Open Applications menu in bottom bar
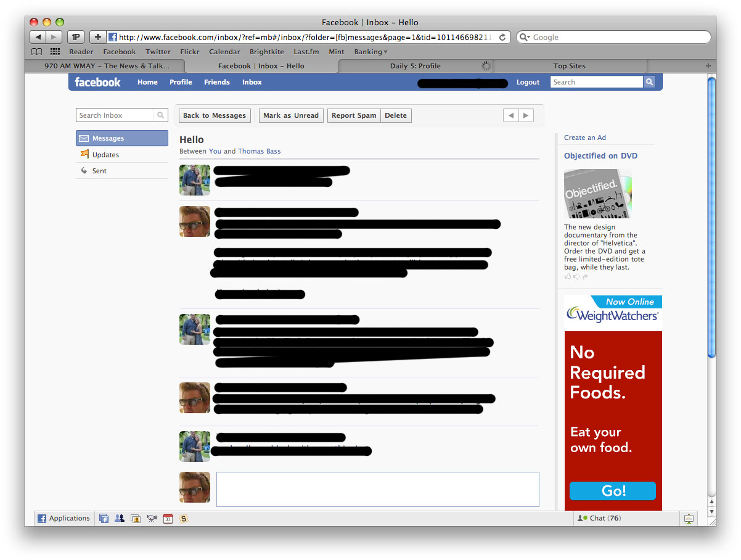Image resolution: width=741 pixels, height=560 pixels. pos(63,519)
